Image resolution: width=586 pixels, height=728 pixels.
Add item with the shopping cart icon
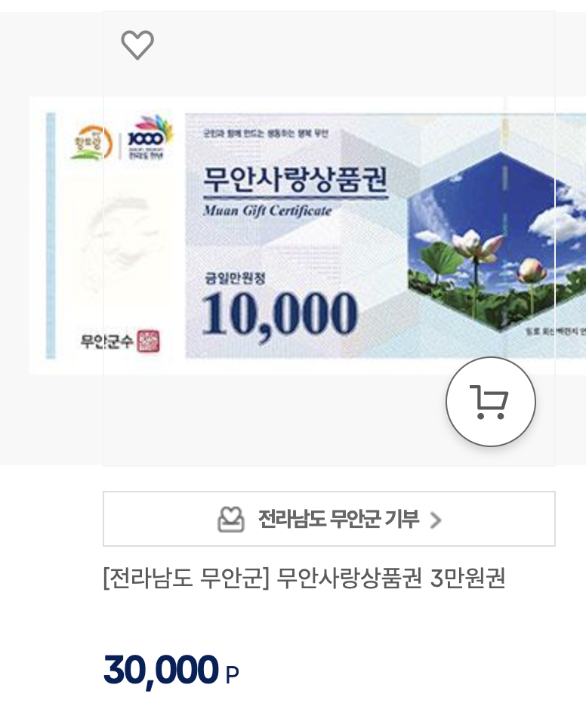[x=491, y=402]
